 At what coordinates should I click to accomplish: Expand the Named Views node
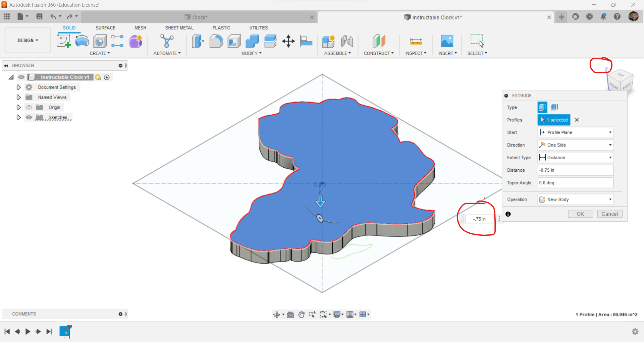coord(18,97)
